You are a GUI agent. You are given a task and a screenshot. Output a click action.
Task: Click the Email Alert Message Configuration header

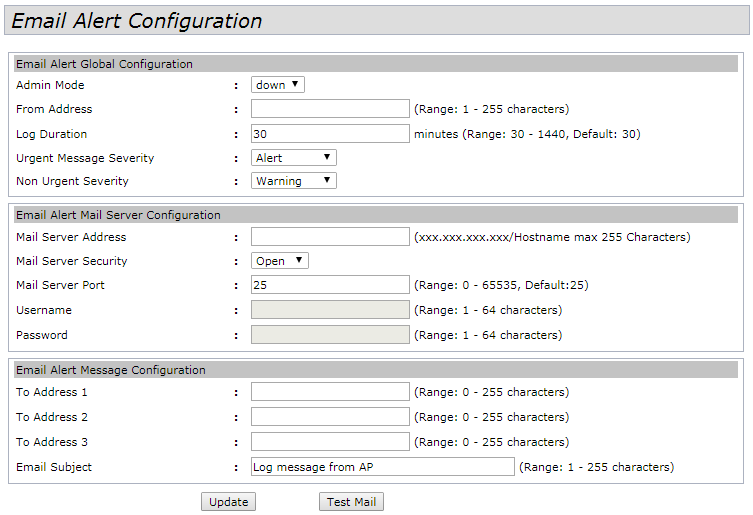pyautogui.click(x=111, y=370)
